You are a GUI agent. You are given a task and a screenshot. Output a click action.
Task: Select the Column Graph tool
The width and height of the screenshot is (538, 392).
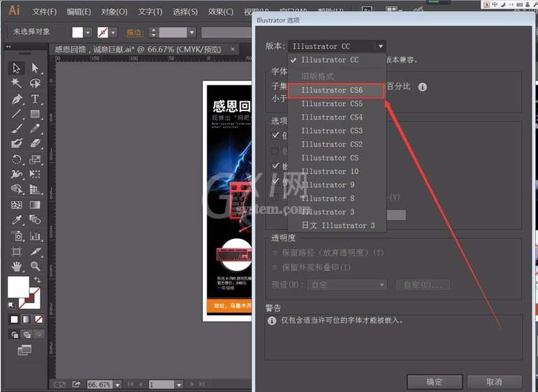[x=35, y=235]
